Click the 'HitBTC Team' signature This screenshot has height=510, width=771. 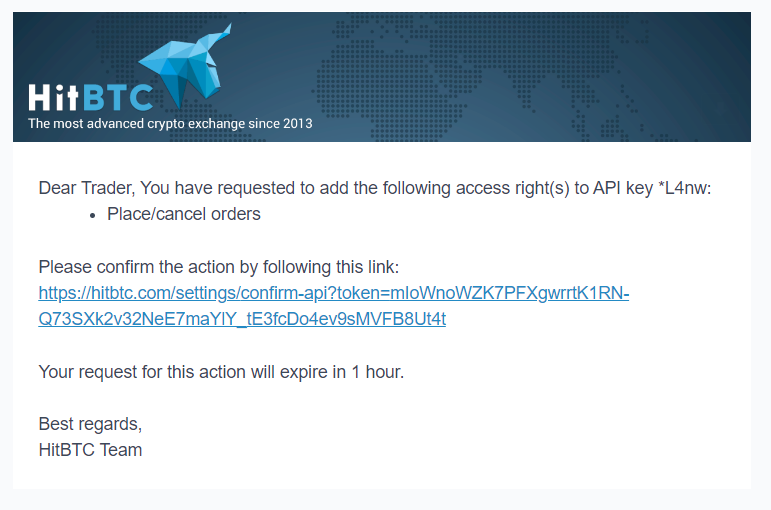point(90,450)
